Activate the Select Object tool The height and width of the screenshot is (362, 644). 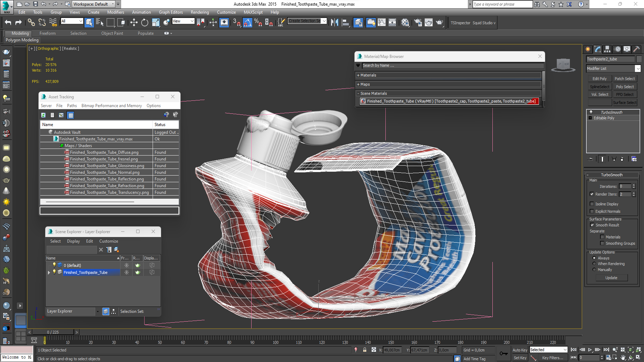(x=89, y=22)
